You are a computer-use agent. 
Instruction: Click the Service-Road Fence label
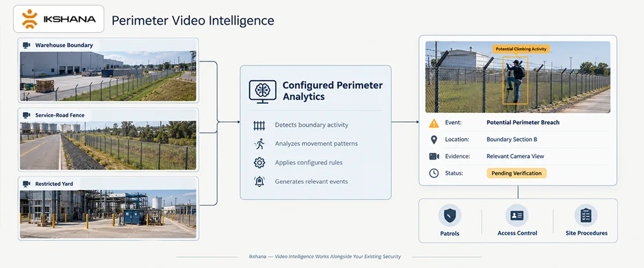click(60, 115)
